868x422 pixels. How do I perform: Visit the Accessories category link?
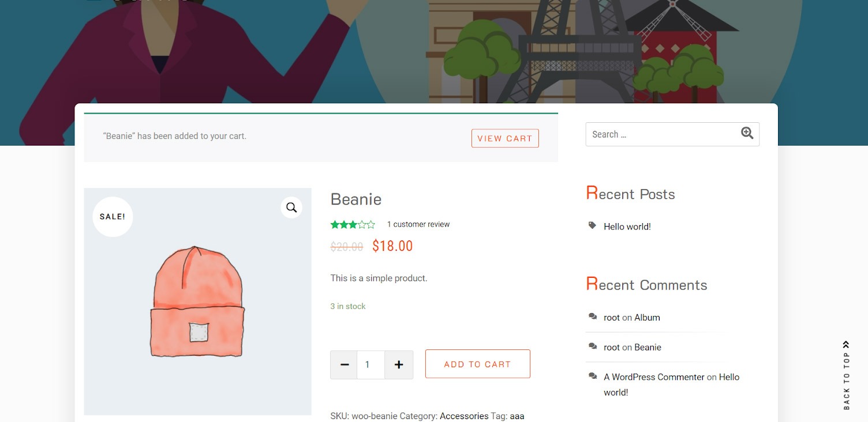[x=464, y=416]
